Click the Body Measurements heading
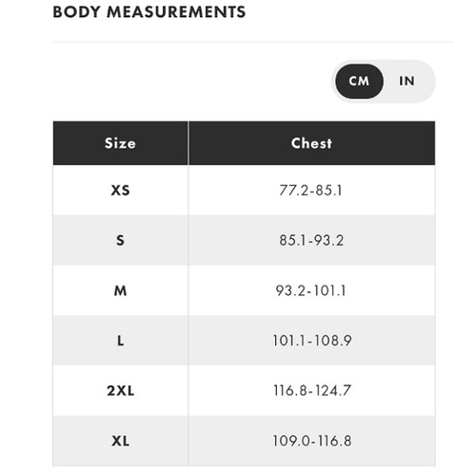 149,12
